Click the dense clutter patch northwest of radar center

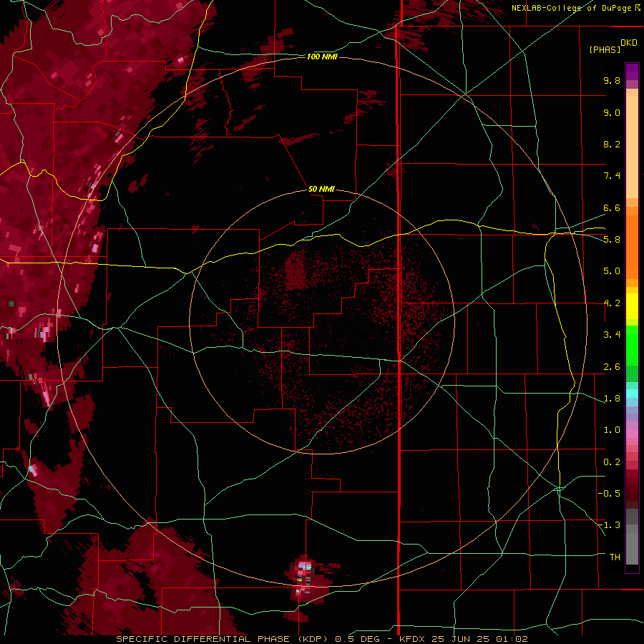coord(296,270)
